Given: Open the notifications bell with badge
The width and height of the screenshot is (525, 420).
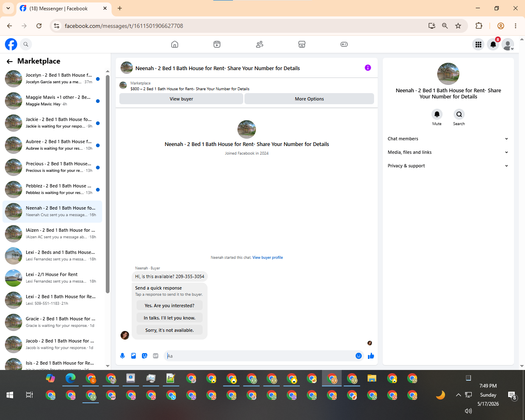Looking at the screenshot, I should [x=493, y=44].
